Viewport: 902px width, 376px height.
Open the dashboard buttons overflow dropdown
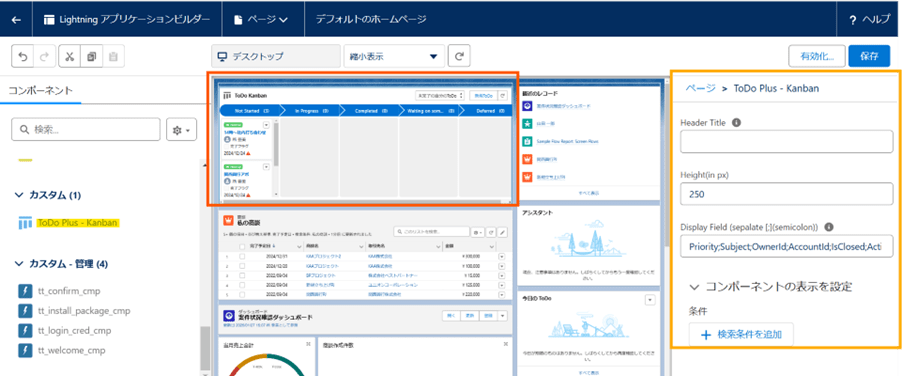pyautogui.click(x=503, y=316)
